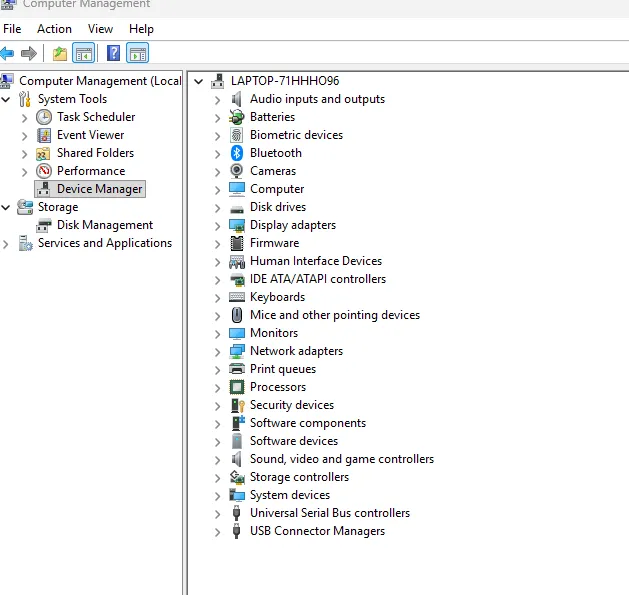Select Universal Serial Bus controllers entry
Screen dimensions: 629x595
click(x=329, y=513)
